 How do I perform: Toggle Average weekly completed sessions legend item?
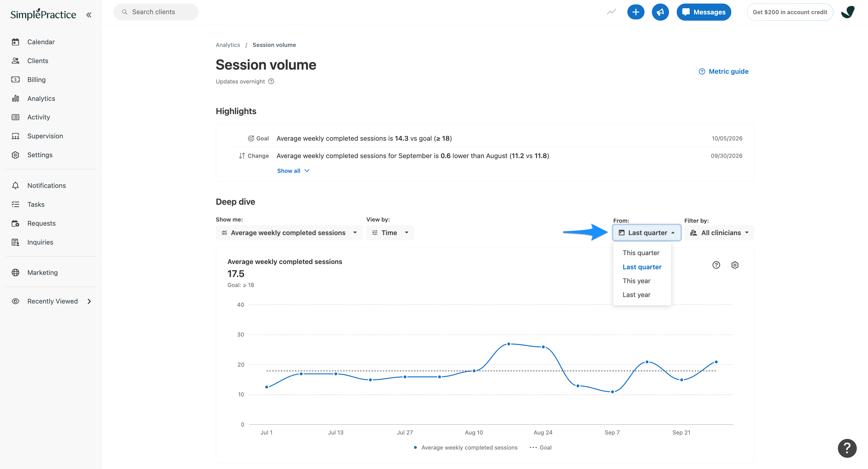(x=465, y=447)
